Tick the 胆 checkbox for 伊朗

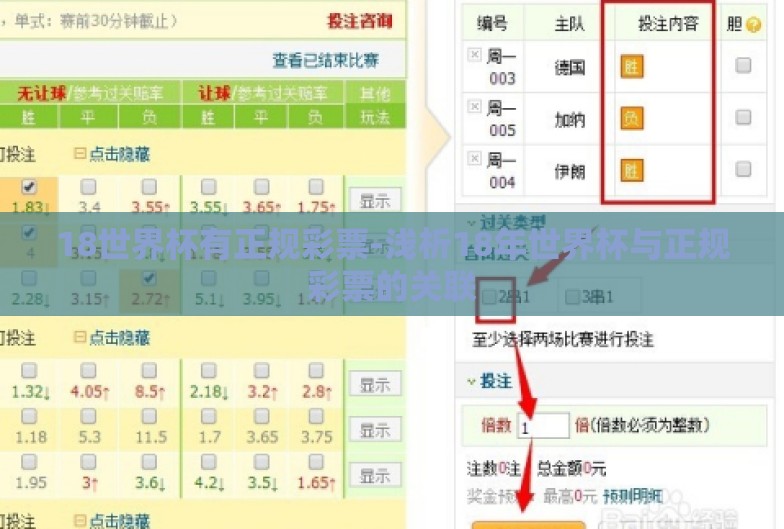743,169
